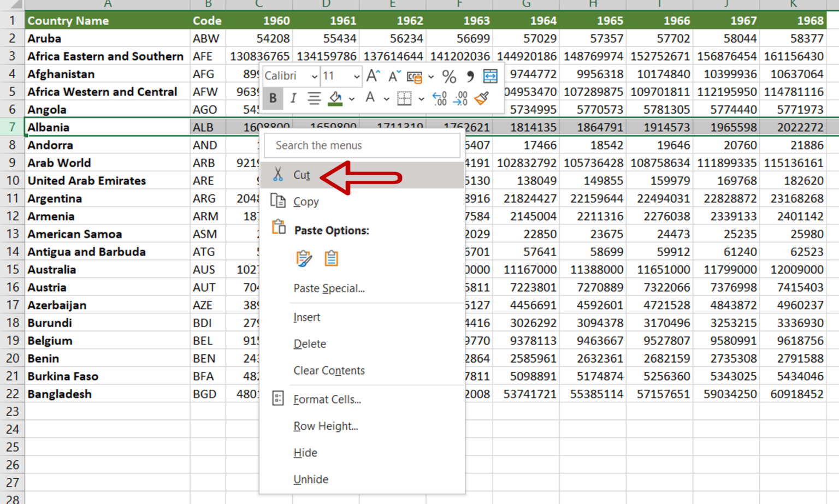
Task: Click cell value 1814135 in Albania row
Action: pos(526,127)
